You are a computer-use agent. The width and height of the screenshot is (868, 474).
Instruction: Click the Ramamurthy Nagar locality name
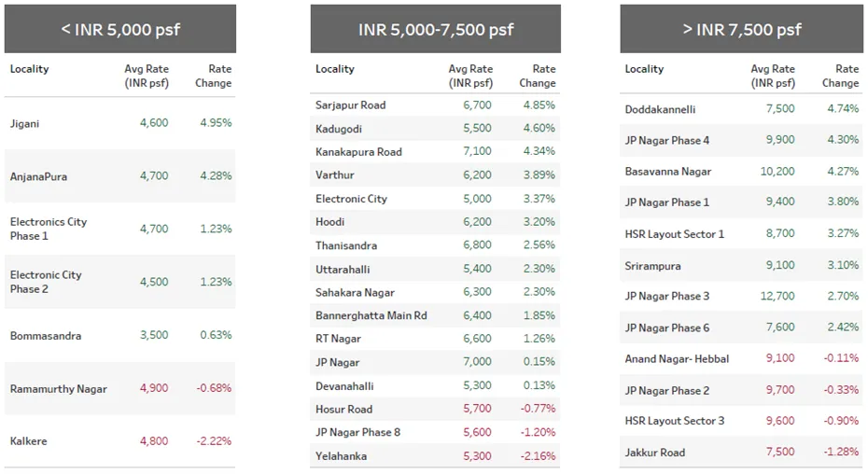click(59, 389)
